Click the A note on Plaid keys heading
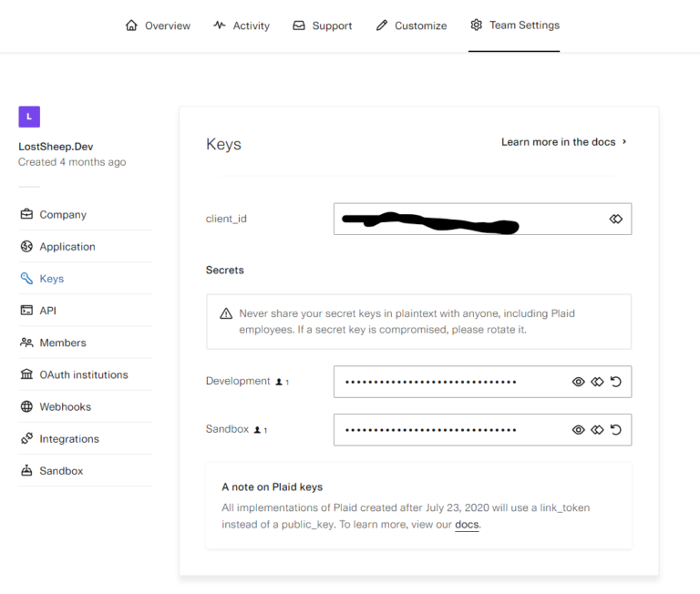This screenshot has width=700, height=594. (273, 486)
